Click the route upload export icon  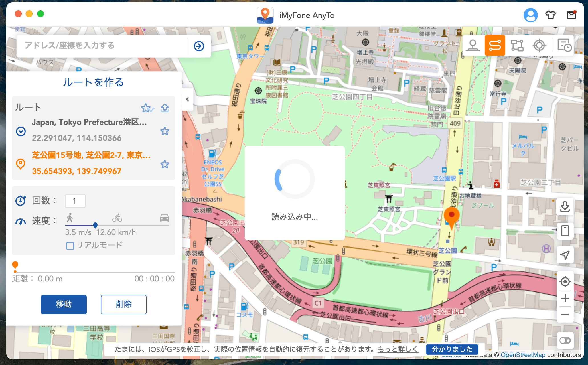pos(165,108)
